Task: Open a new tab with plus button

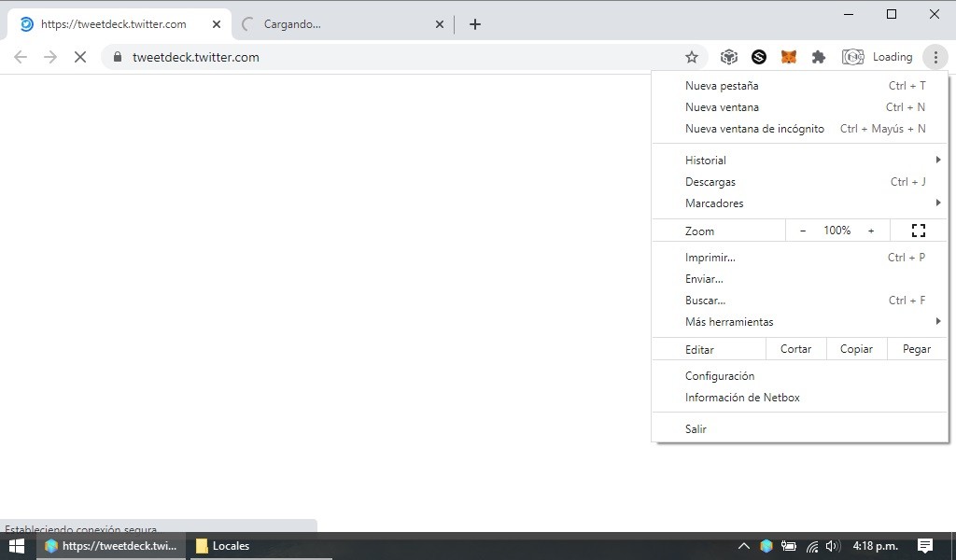Action: 475,24
